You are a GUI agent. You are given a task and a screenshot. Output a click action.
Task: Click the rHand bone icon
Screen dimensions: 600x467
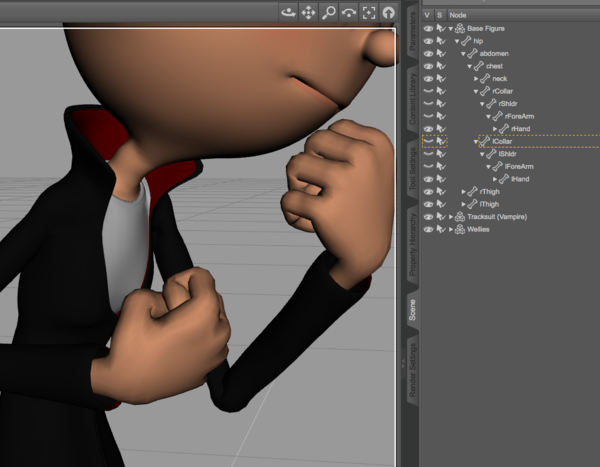tap(504, 129)
